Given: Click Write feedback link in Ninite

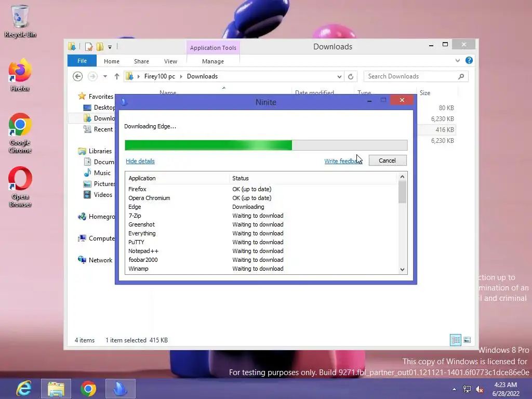Looking at the screenshot, I should click(343, 161).
